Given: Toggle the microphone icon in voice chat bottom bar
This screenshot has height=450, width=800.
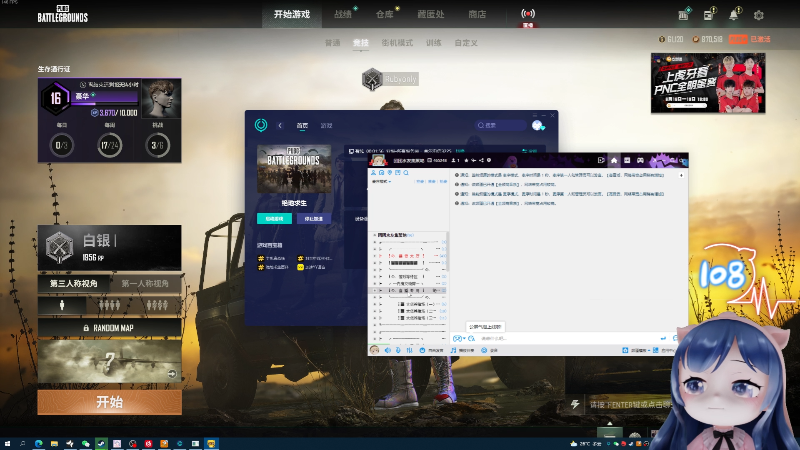Looking at the screenshot, I should coord(398,351).
